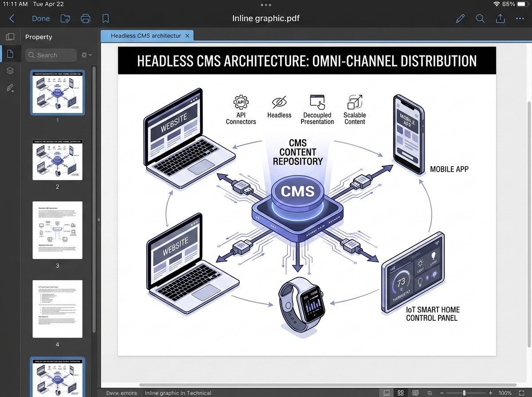Check the Wi-Fi status icon
The height and width of the screenshot is (397, 532).
tap(496, 4)
